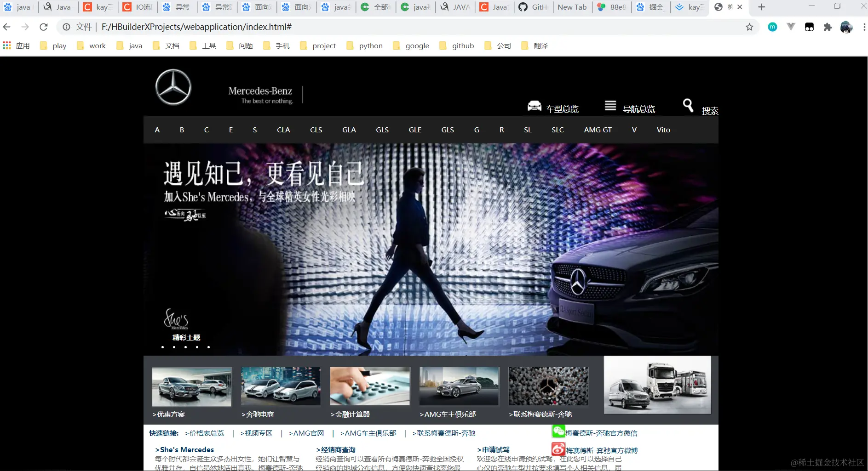Open the Extensions puzzle-piece menu

(828, 27)
